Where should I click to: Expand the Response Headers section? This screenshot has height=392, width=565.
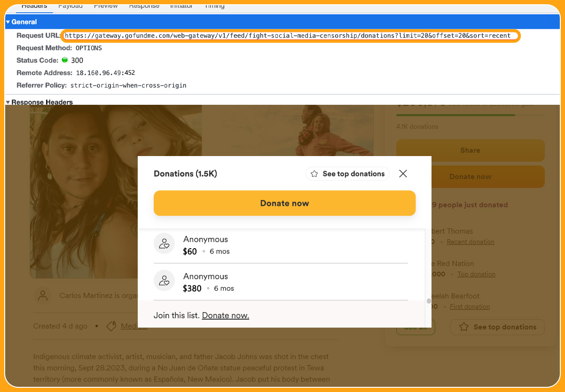8,102
